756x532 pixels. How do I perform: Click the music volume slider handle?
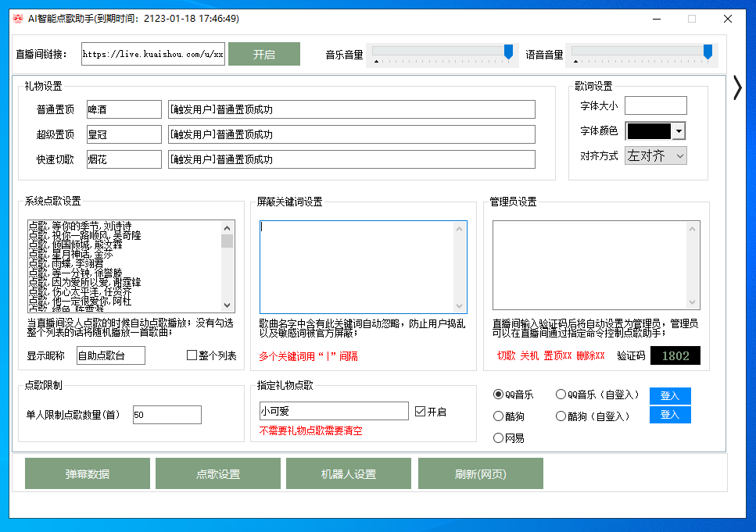[x=508, y=52]
